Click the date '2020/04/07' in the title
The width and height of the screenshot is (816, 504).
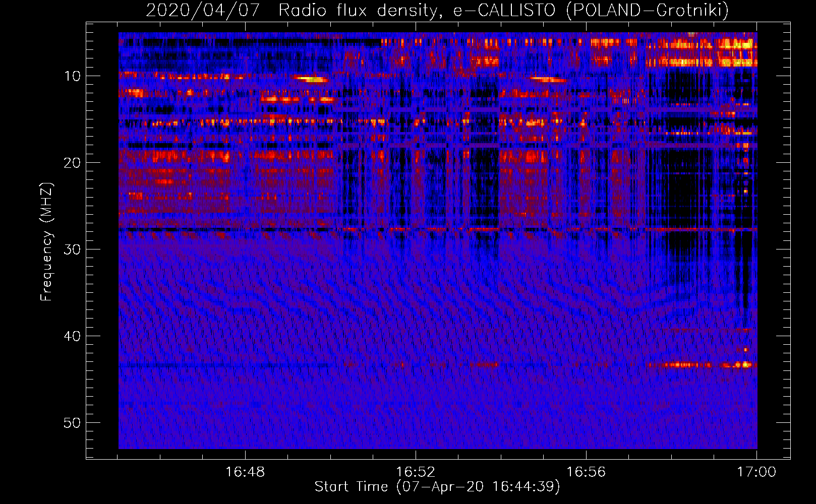click(203, 10)
